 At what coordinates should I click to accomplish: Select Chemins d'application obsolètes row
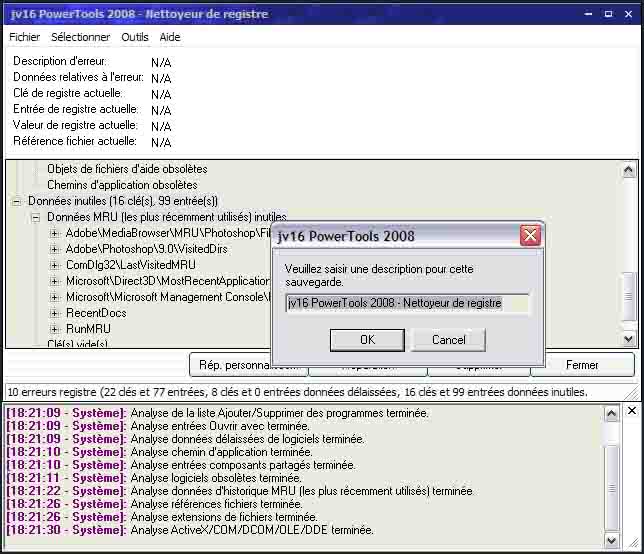point(122,185)
